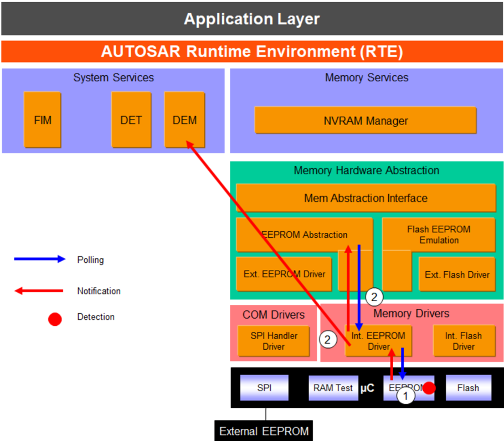Select the Notification legend label

pyautogui.click(x=99, y=290)
